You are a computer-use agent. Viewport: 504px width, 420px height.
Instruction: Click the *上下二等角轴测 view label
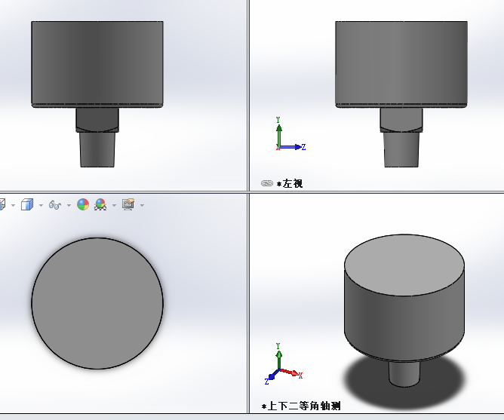tap(301, 406)
